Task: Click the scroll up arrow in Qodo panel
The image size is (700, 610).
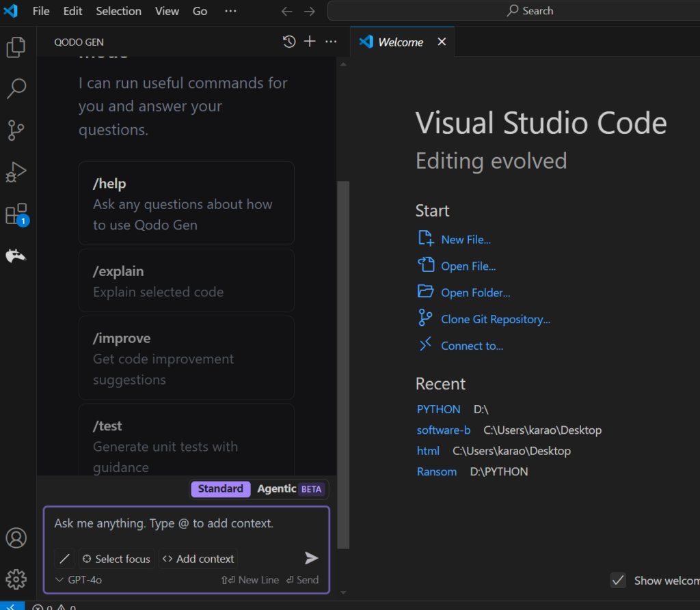Action: (x=343, y=65)
